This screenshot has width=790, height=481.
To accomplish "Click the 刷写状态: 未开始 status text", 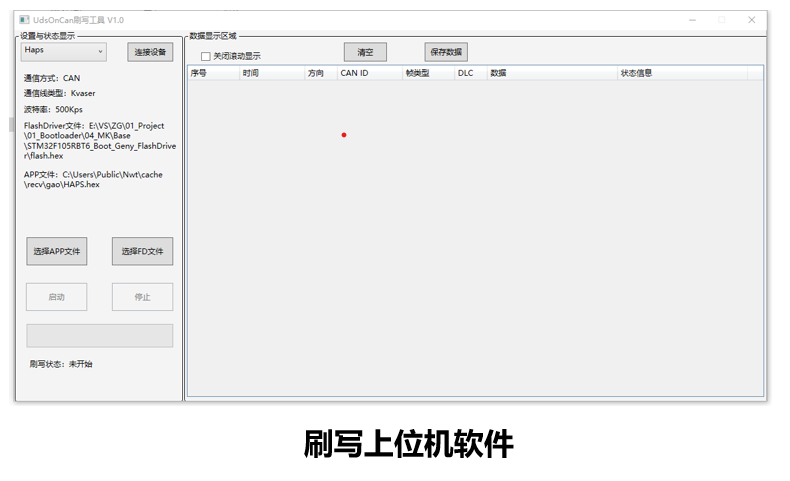I will point(61,364).
